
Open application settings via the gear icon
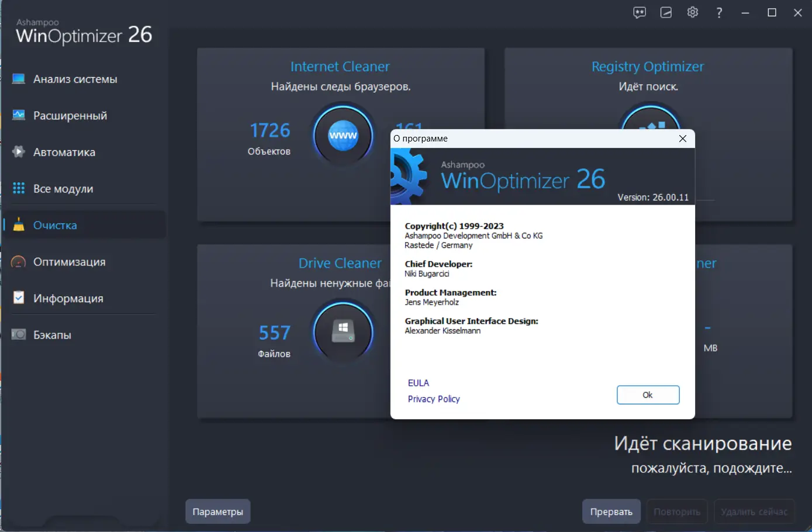pos(692,12)
